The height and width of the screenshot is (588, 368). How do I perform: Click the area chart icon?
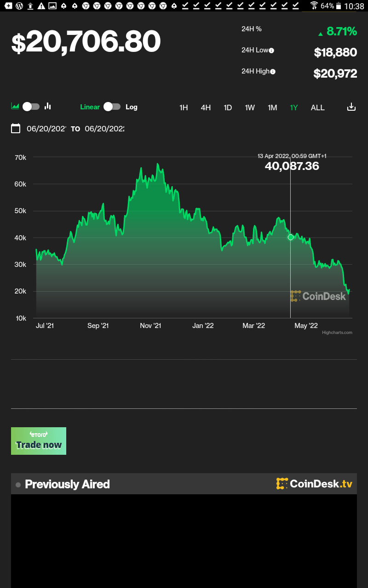(x=15, y=107)
